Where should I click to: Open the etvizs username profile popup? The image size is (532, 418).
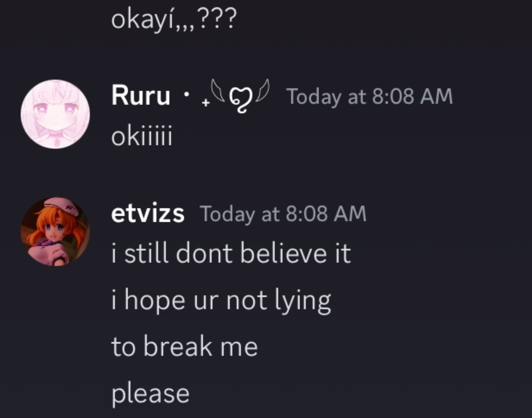click(148, 214)
